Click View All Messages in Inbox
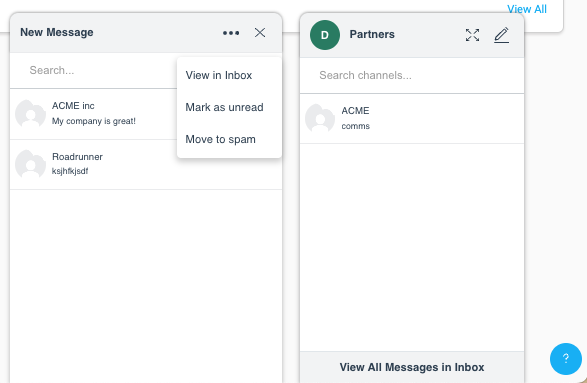The width and height of the screenshot is (587, 383). (412, 367)
